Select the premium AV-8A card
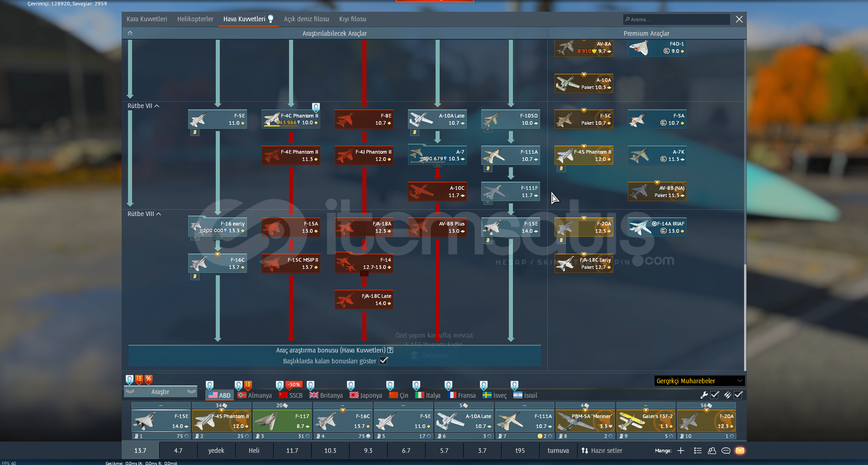868x465 pixels. [x=584, y=47]
